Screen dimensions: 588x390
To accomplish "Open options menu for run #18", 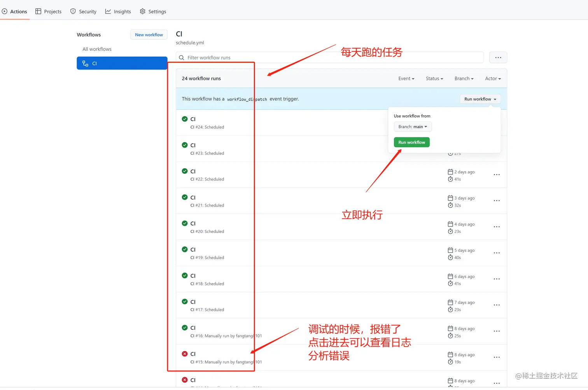I will pyautogui.click(x=497, y=279).
